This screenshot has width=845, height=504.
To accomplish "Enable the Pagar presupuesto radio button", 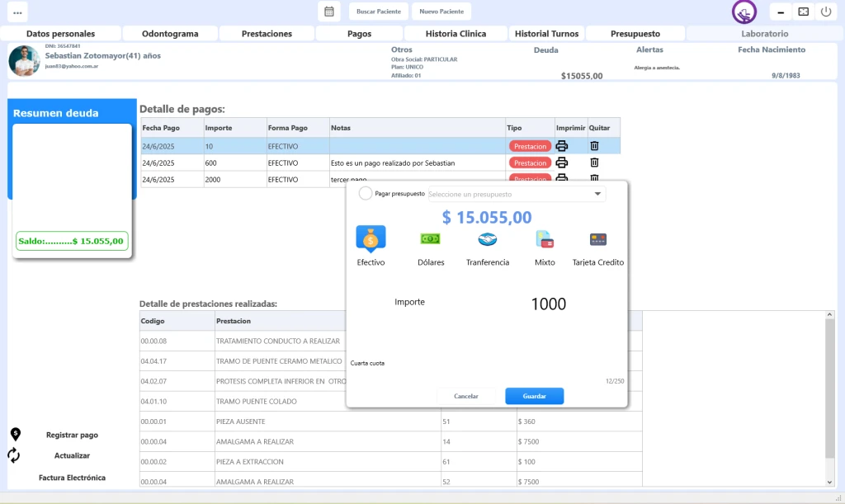I will [366, 194].
